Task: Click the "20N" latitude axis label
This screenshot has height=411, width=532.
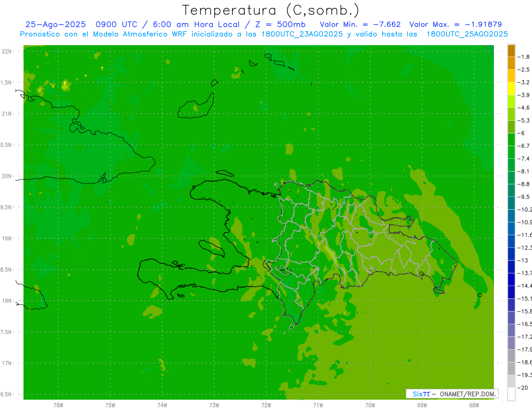Action: (7, 176)
